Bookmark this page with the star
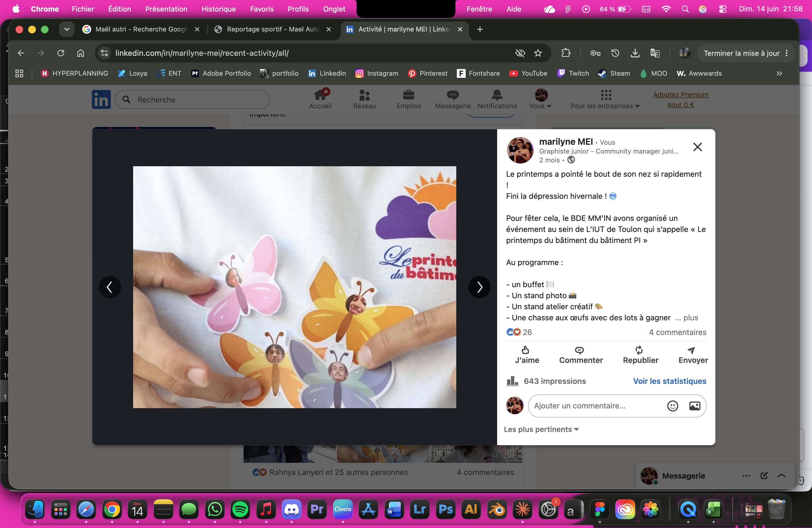This screenshot has height=528, width=812. pyautogui.click(x=538, y=53)
